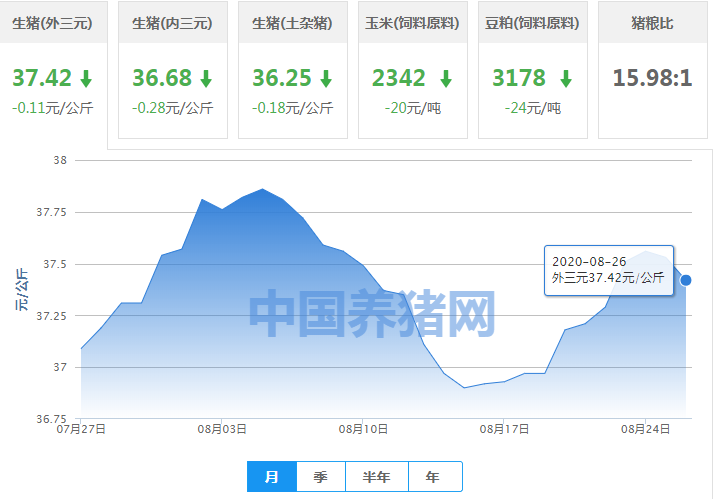Click the 15.98:1 ratio value
Screen dimensions: 713x499
[652, 78]
